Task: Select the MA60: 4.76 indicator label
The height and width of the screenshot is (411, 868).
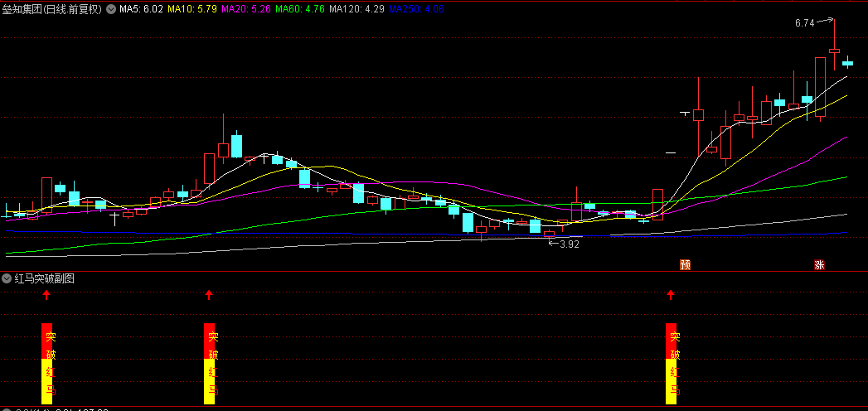Action: tap(299, 9)
